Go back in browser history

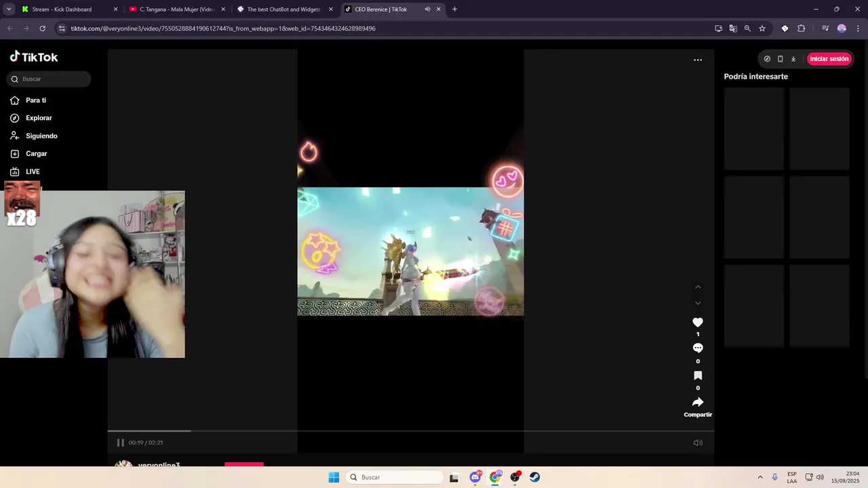pos(9,28)
